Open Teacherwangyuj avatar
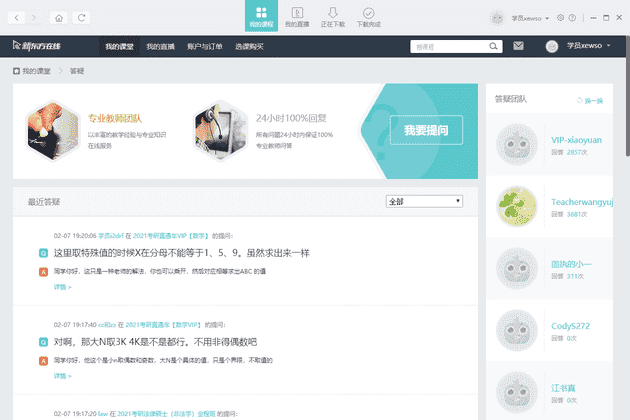The height and width of the screenshot is (420, 630). [x=517, y=207]
